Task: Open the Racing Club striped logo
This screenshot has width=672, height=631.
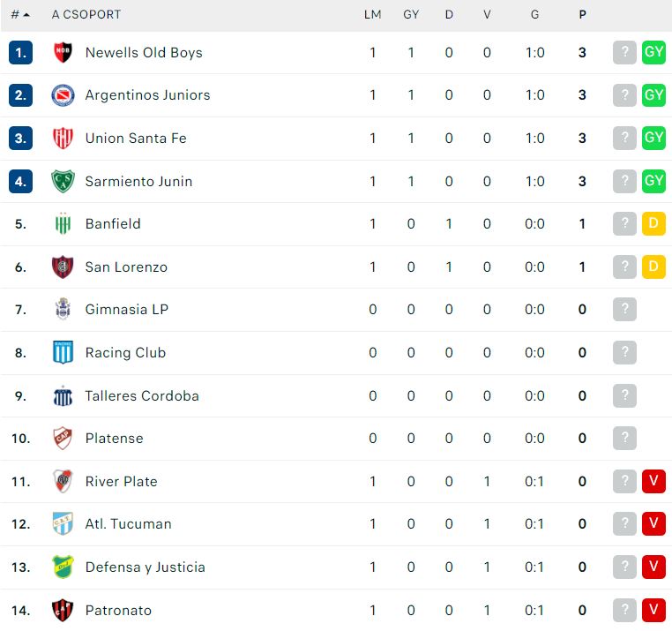Action: click(x=63, y=352)
